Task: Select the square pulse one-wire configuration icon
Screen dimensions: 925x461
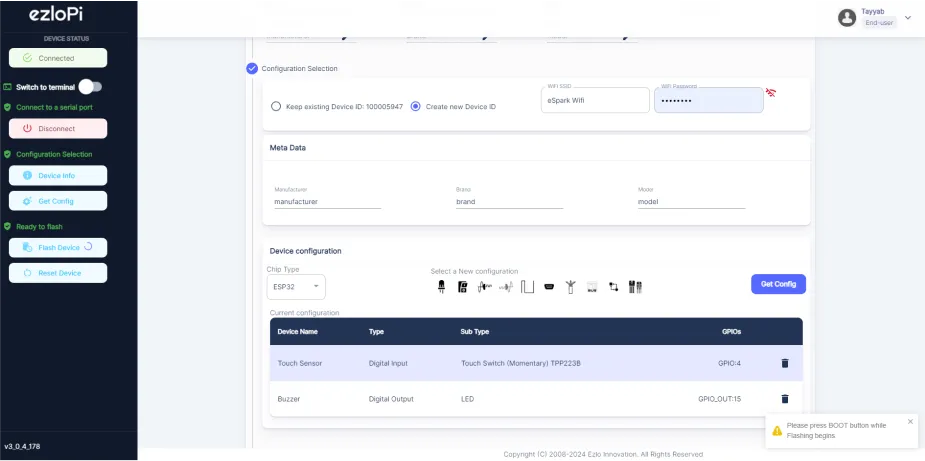Action: coord(527,287)
